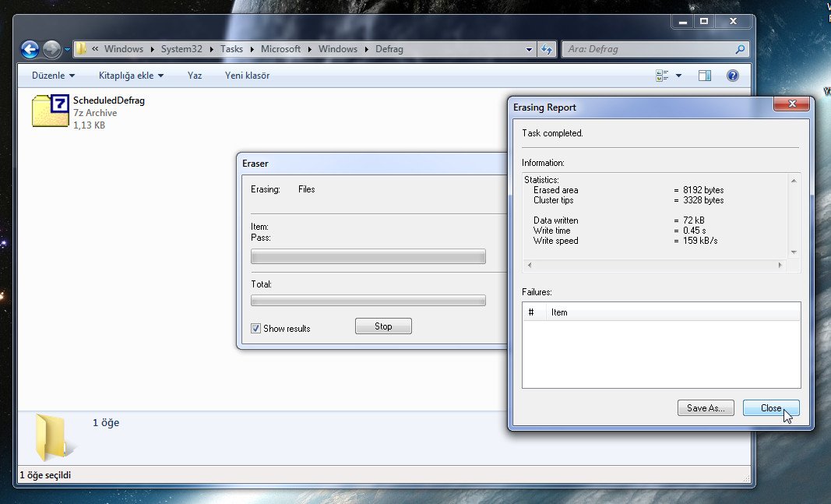Click the refresh button beside the address bar
831x504 pixels.
click(x=547, y=49)
